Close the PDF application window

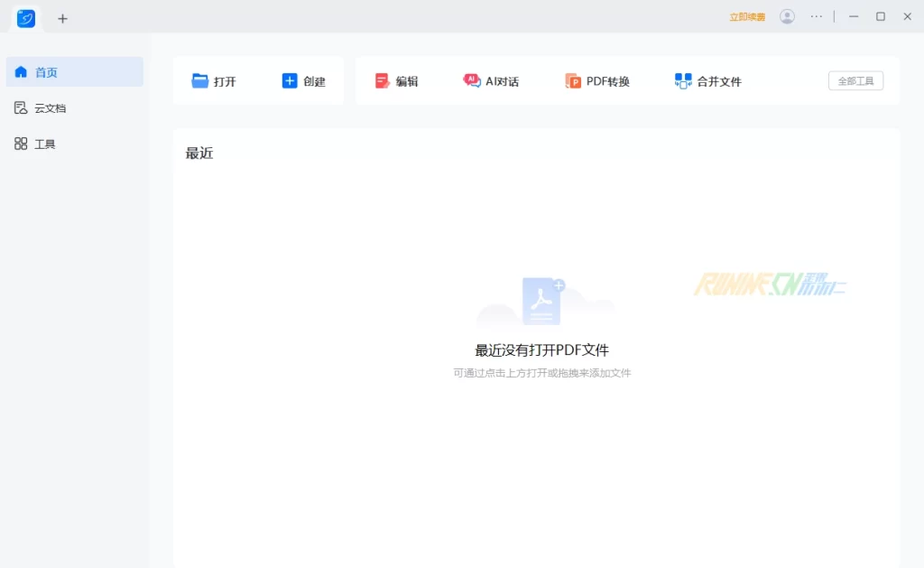(x=907, y=16)
